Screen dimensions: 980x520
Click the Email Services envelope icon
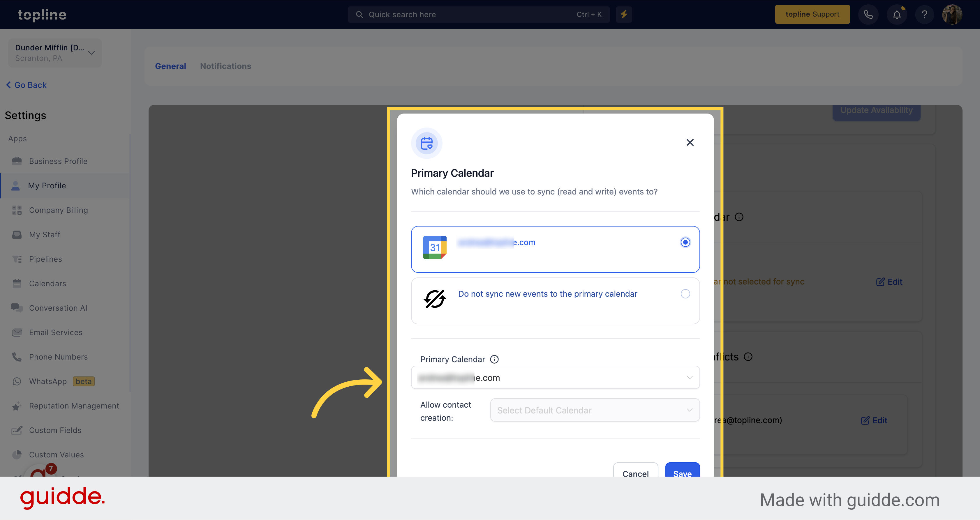point(17,332)
